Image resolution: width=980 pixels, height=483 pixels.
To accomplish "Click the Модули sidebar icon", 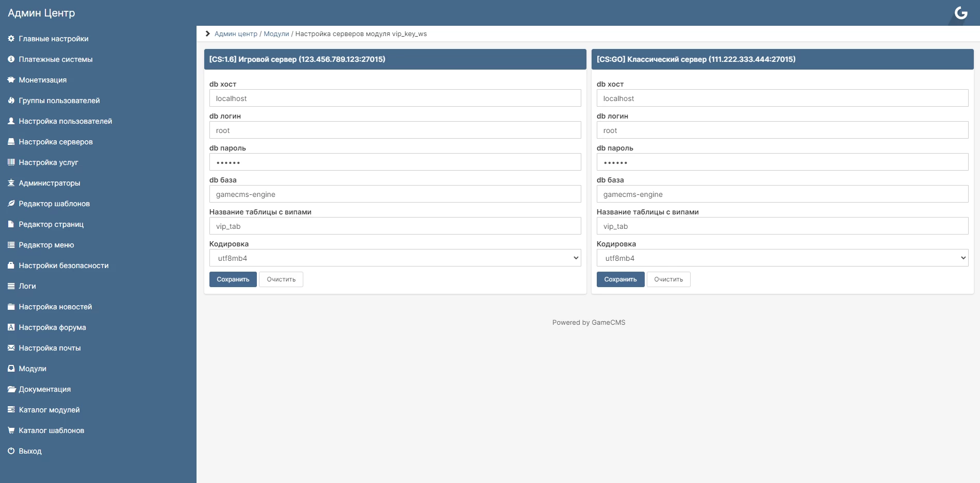I will (x=11, y=369).
